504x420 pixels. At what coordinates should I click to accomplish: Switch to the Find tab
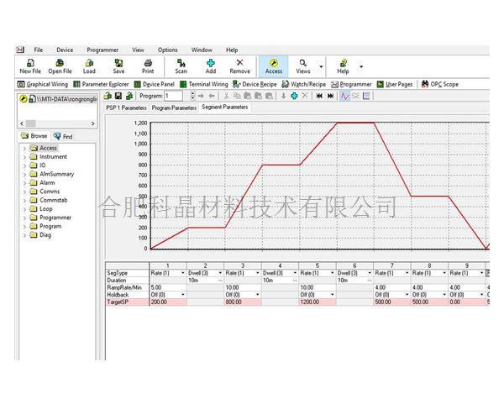[63, 135]
